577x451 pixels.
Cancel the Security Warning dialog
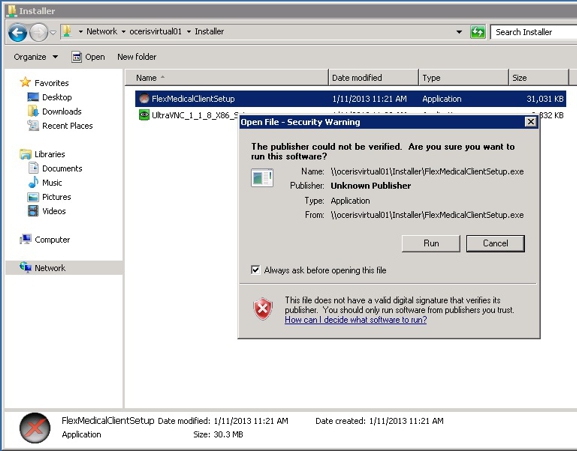pos(495,244)
